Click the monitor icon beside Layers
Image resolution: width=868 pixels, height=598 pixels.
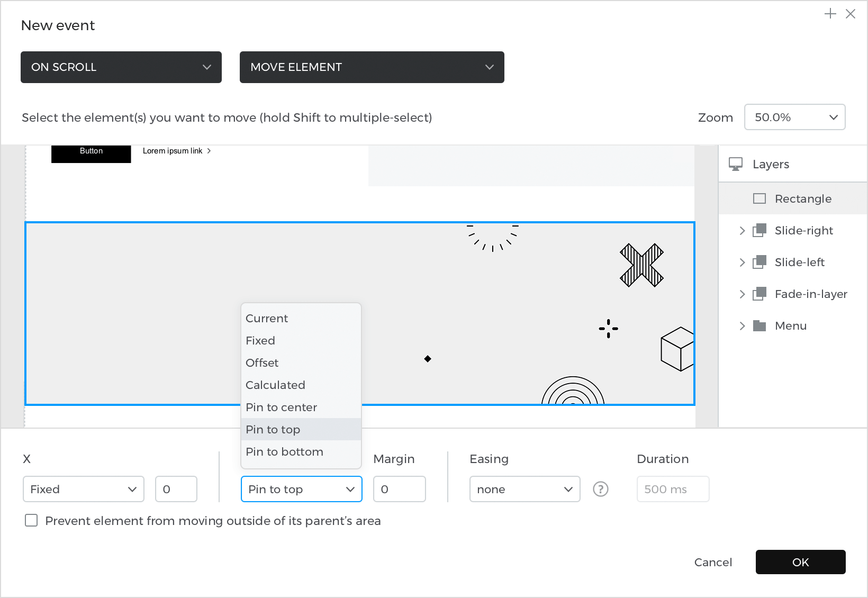point(736,164)
